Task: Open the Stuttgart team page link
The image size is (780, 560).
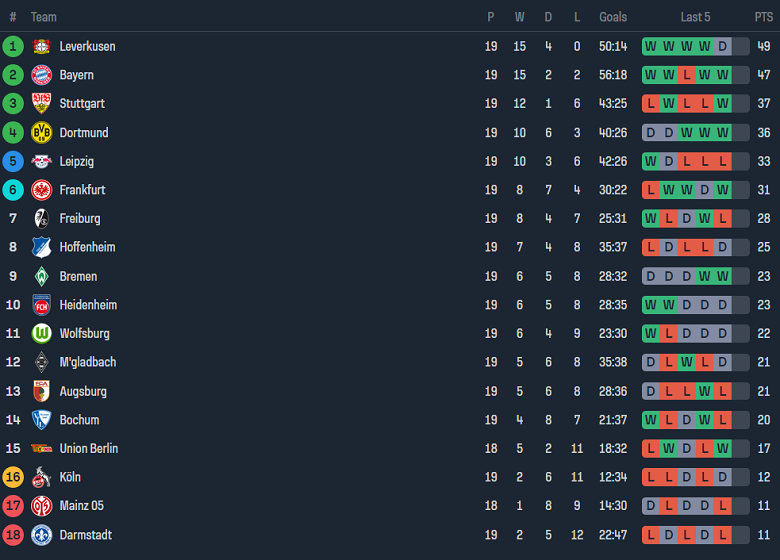Action: pyautogui.click(x=82, y=104)
